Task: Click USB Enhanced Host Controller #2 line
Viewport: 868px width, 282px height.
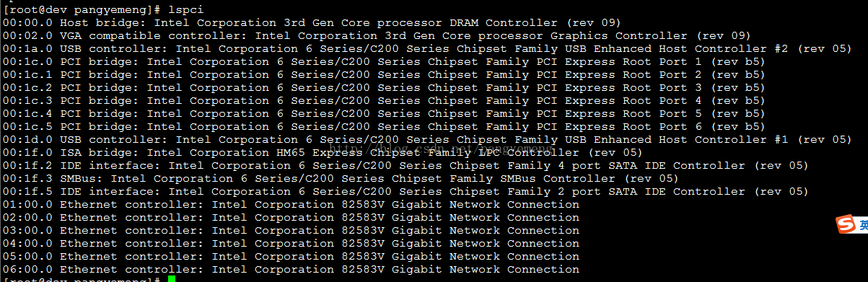Action: pyautogui.click(x=427, y=49)
